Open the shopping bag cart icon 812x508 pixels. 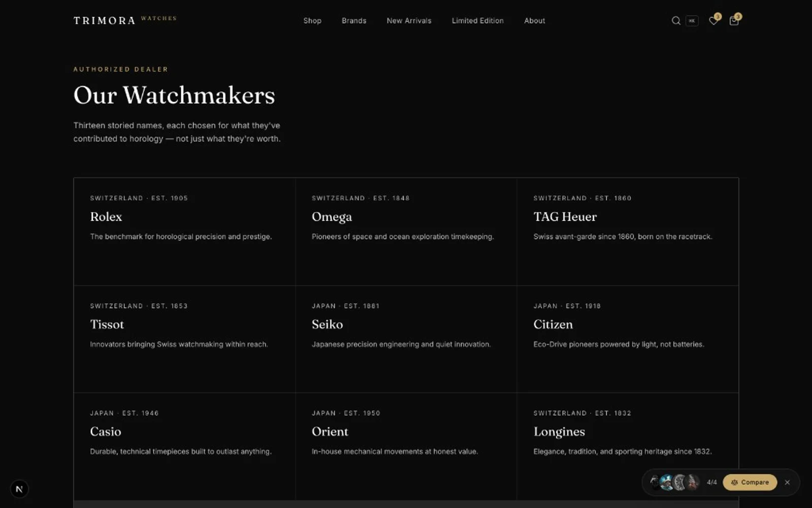coord(734,21)
